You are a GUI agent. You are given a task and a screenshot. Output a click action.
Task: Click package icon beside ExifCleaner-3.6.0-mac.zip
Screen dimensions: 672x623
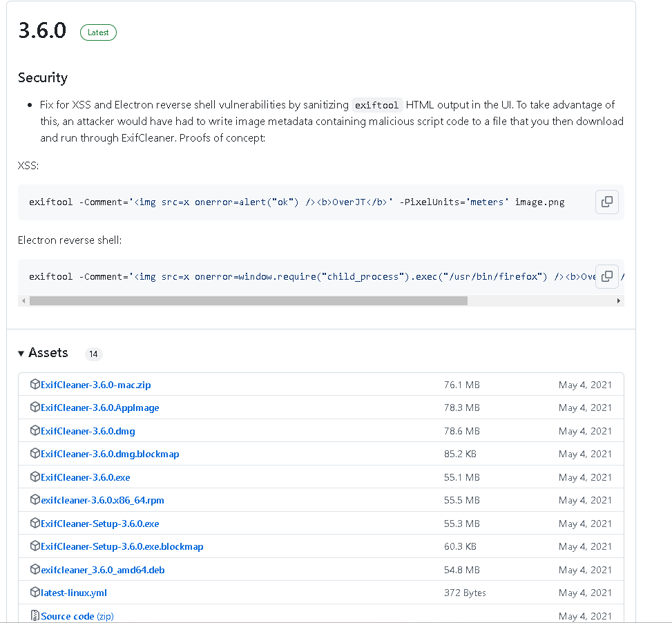click(35, 385)
